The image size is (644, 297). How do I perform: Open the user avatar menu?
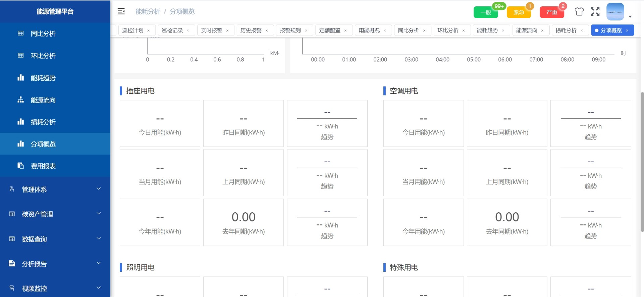[x=615, y=12]
